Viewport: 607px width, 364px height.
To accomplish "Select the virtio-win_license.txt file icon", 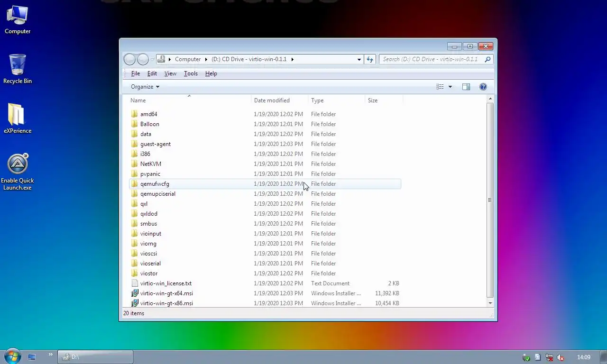I will (135, 283).
